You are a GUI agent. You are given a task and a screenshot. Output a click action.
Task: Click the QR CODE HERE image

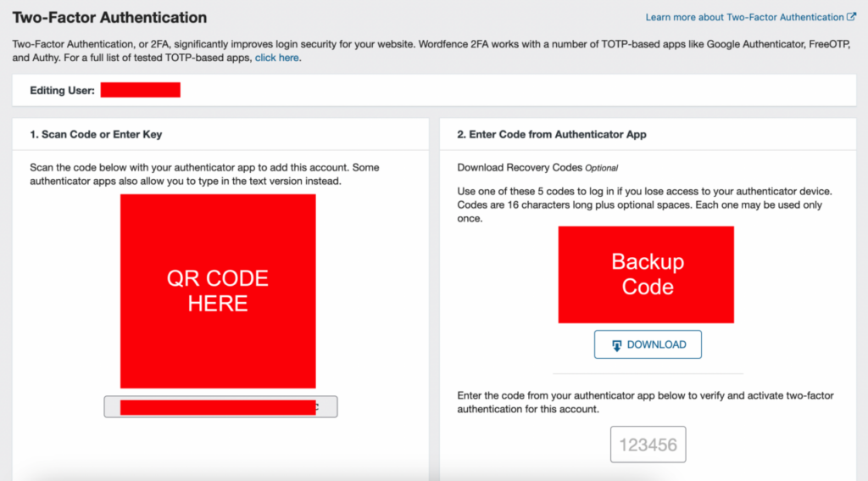click(x=218, y=291)
